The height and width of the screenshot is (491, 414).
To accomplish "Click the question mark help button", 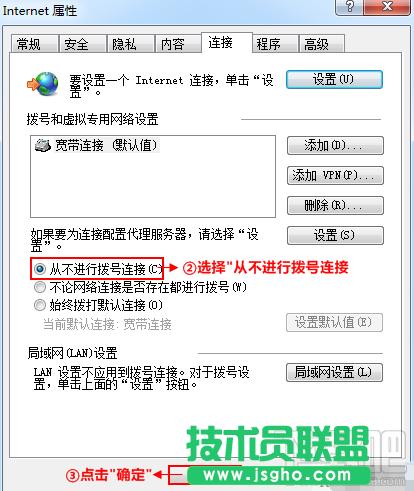I will click(x=349, y=6).
